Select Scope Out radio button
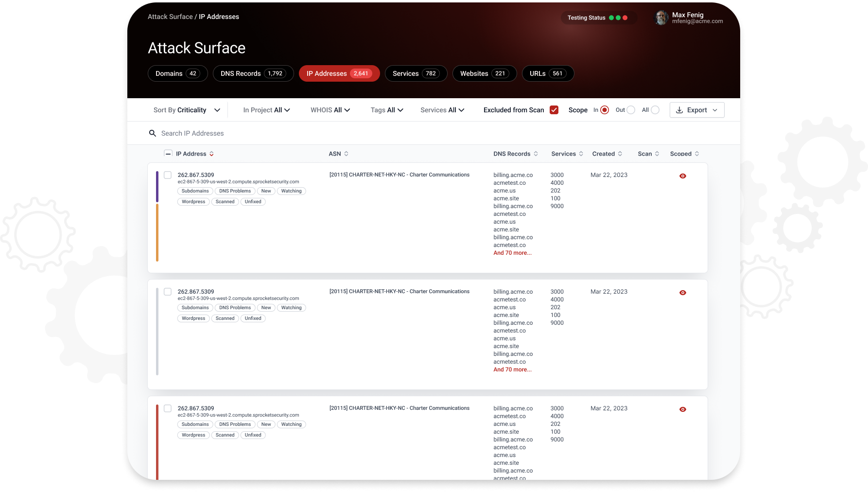The image size is (868, 492). point(631,110)
